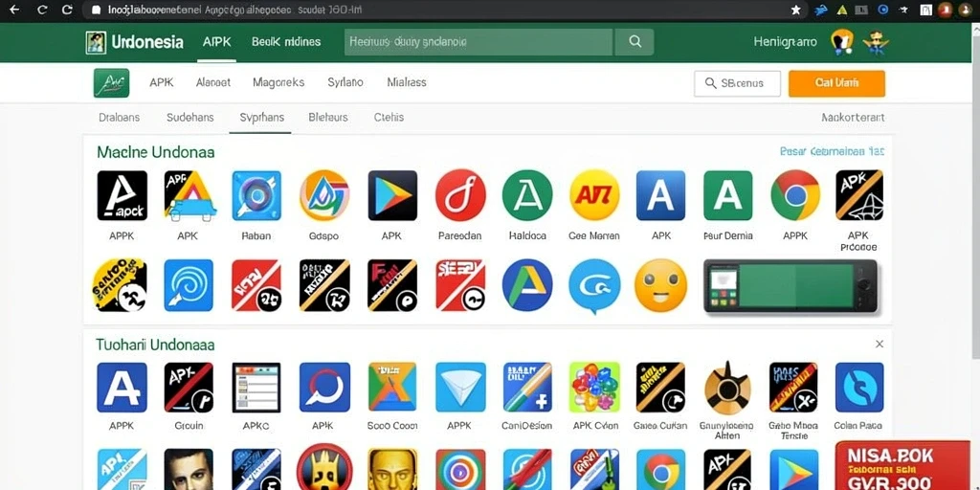Click the search magnifier button in header
Viewport: 980px width, 490px height.
pyautogui.click(x=635, y=42)
